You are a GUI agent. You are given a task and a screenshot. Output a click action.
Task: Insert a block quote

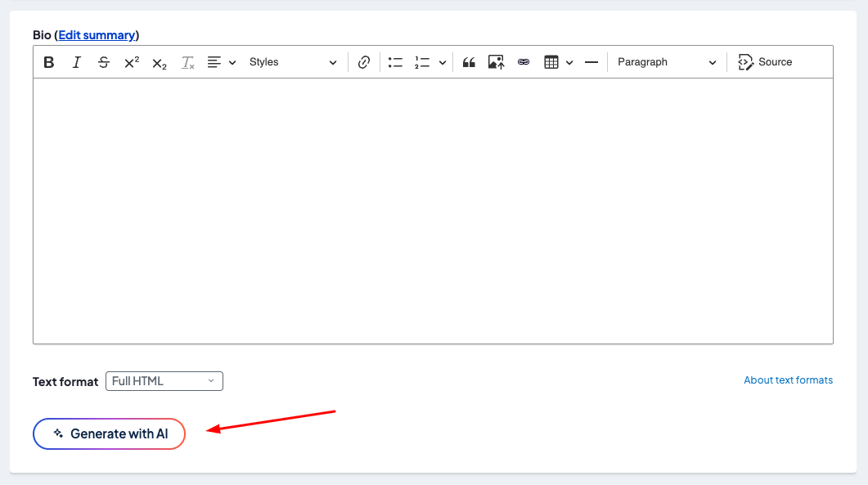tap(469, 62)
